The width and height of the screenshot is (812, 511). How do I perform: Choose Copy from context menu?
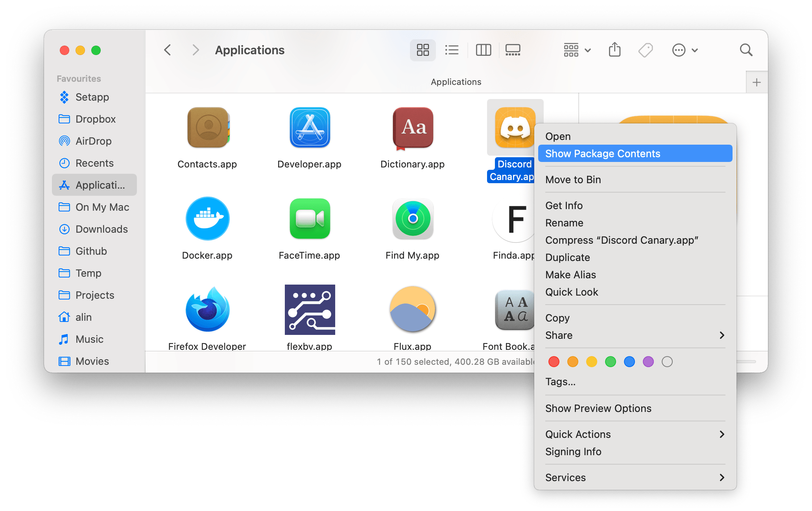[635, 318]
